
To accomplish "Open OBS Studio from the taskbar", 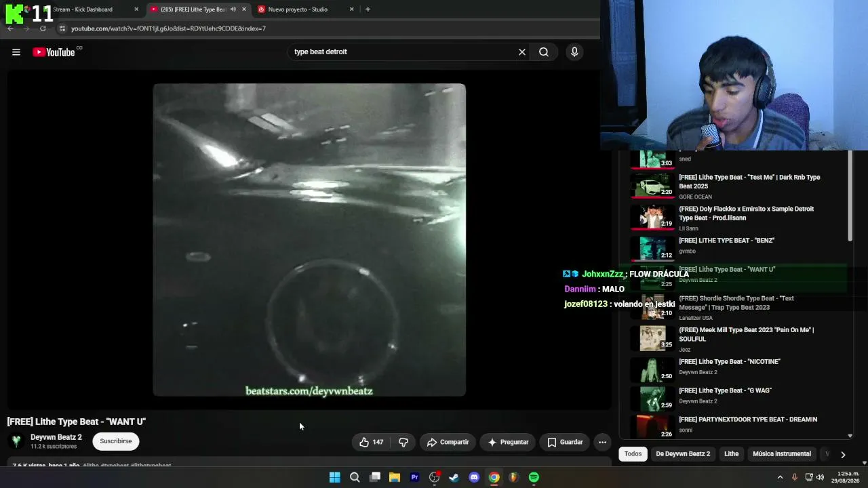I will 435,477.
